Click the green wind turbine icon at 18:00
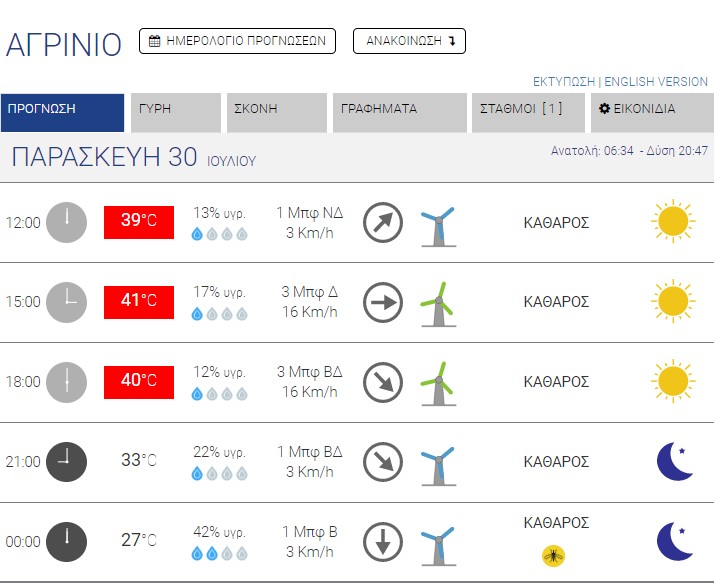Screen dimensions: 714x583 pos(438,384)
